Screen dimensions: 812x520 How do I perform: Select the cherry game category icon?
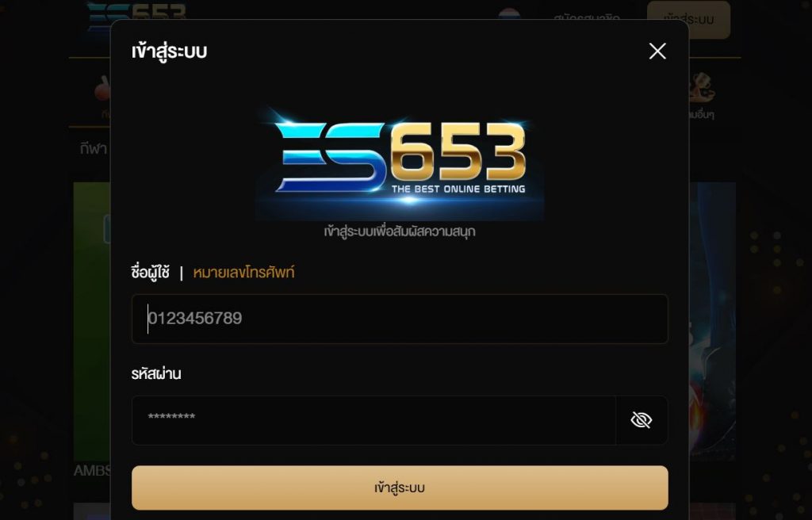(x=102, y=89)
